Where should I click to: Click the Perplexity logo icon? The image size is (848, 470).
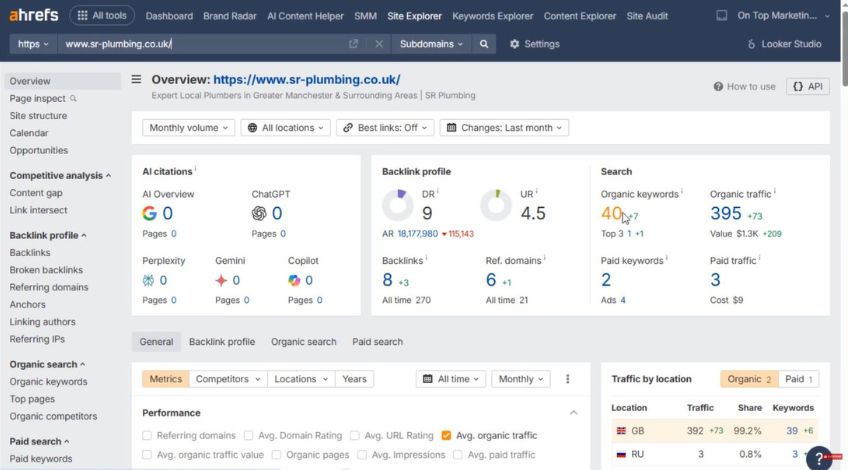(x=148, y=280)
